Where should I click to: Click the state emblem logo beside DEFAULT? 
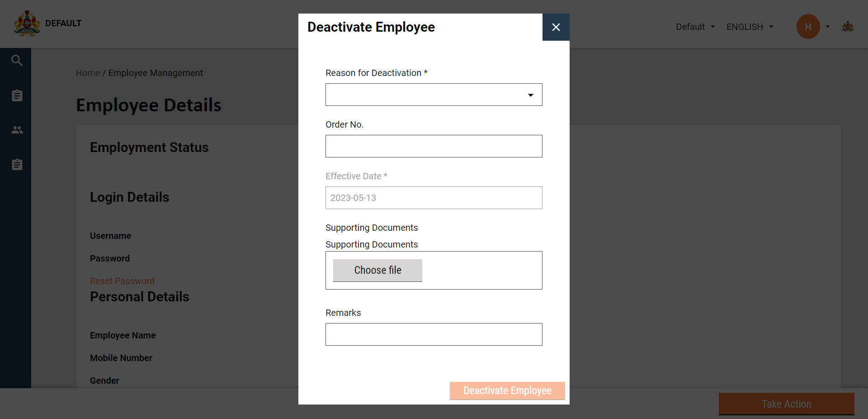coord(27,24)
